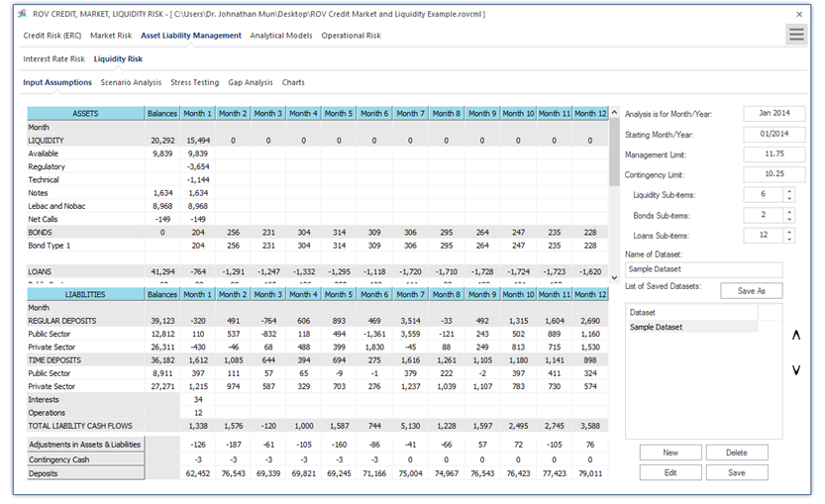Screen dimensions: 825x504
Task: Click the Lebac and Nobac row label
Action: (x=56, y=206)
